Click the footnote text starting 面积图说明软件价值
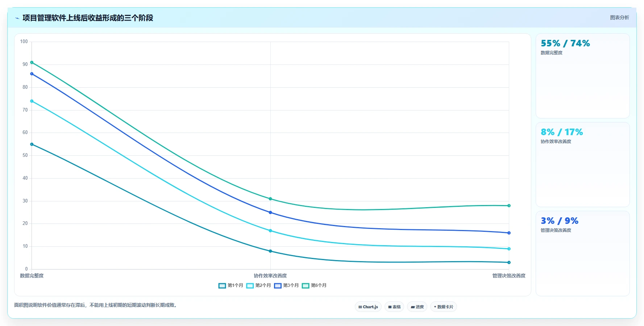The image size is (644, 326). click(x=96, y=305)
